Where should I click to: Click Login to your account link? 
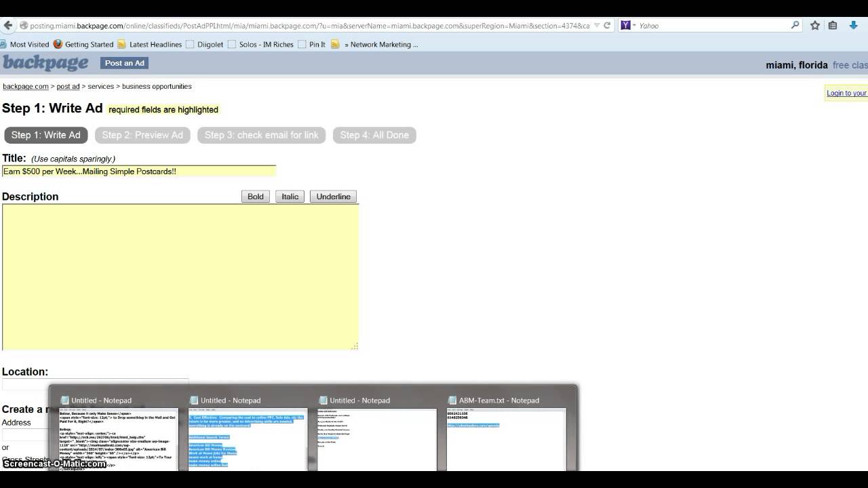coord(846,93)
